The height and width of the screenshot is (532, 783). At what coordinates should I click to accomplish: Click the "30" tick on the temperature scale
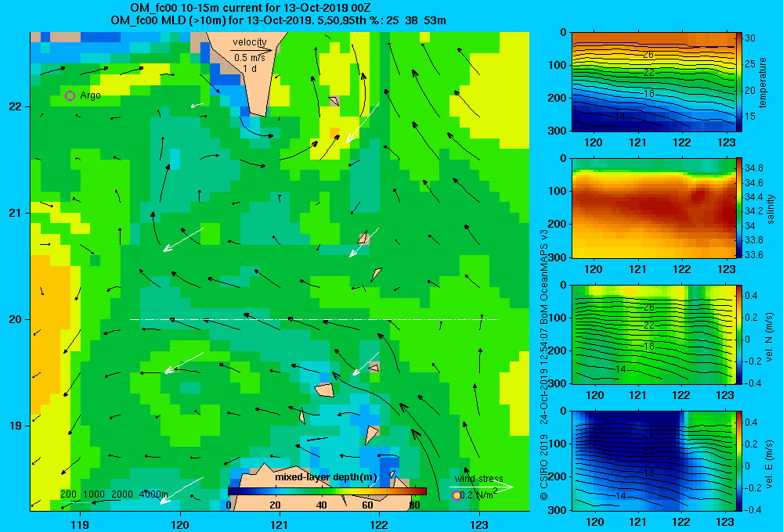(x=750, y=38)
